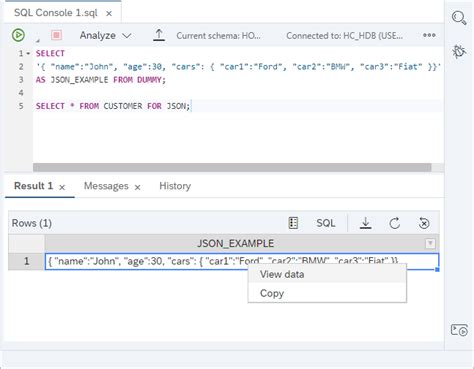Screen dimensions: 474x369
Task: Open the JSON_EXAMPLE column filter dropdown
Action: click(x=430, y=243)
